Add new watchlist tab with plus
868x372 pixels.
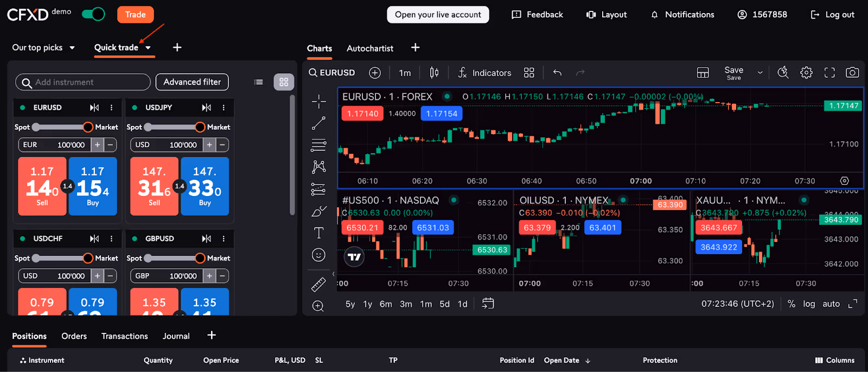(177, 47)
